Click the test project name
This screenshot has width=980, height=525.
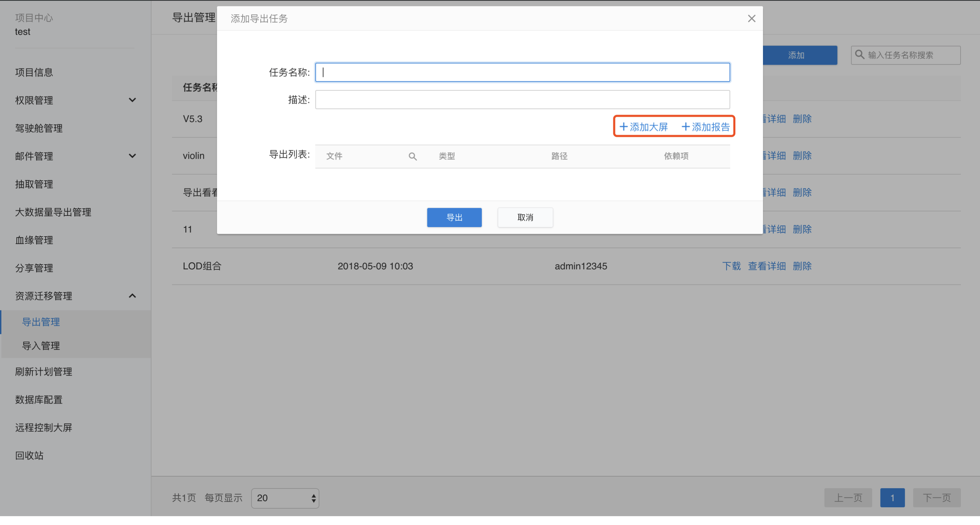point(22,32)
